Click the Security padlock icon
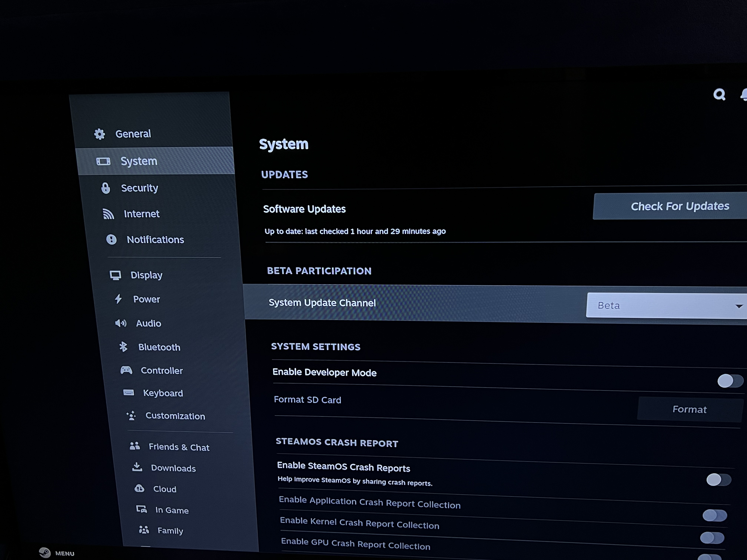747x560 pixels. pos(106,188)
